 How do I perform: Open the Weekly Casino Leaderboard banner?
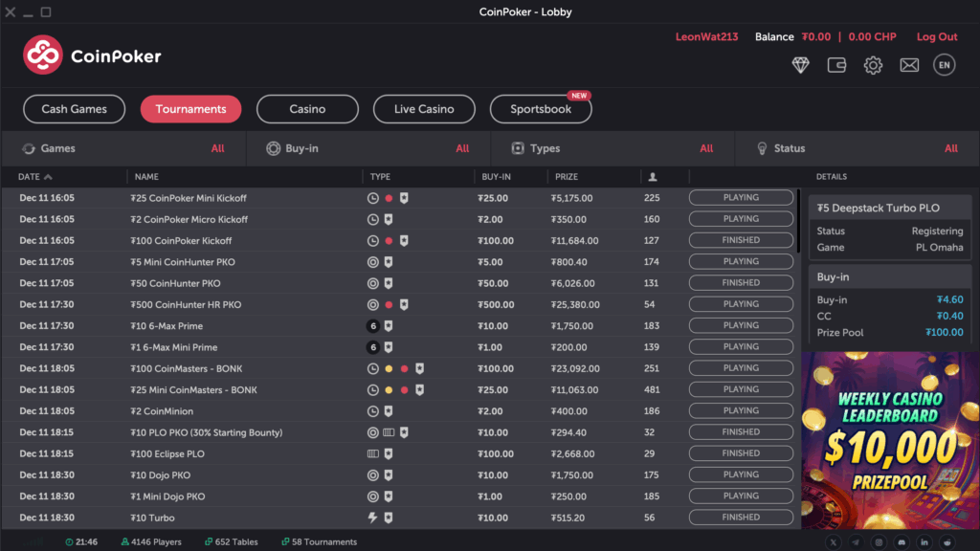pyautogui.click(x=890, y=440)
